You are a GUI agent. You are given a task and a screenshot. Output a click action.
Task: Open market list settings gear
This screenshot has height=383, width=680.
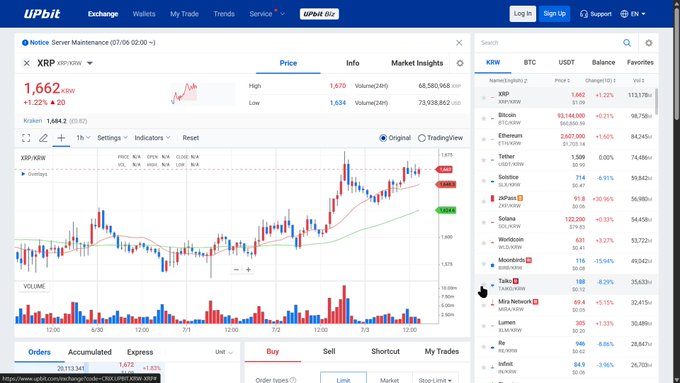tap(648, 43)
